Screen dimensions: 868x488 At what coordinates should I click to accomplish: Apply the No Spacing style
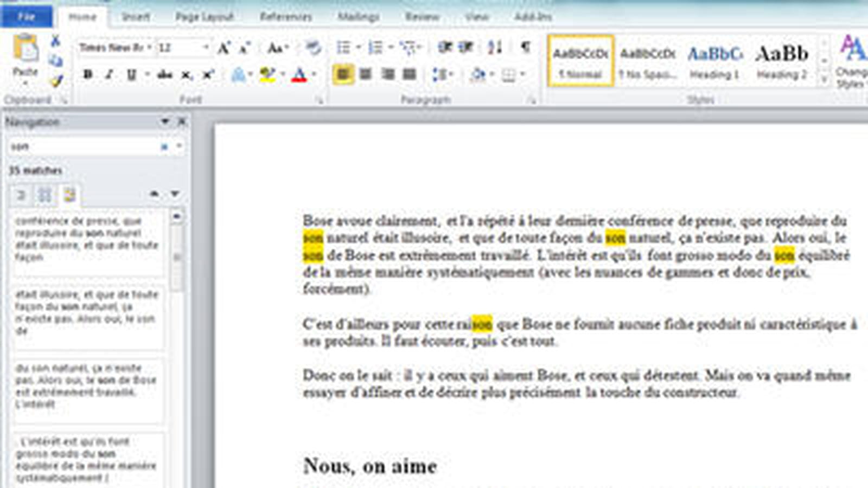tap(648, 61)
